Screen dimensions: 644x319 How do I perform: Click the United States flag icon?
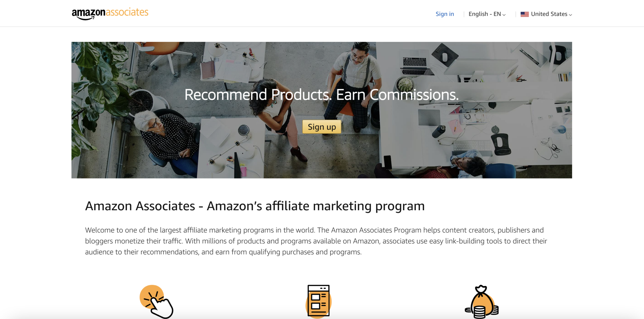525,14
